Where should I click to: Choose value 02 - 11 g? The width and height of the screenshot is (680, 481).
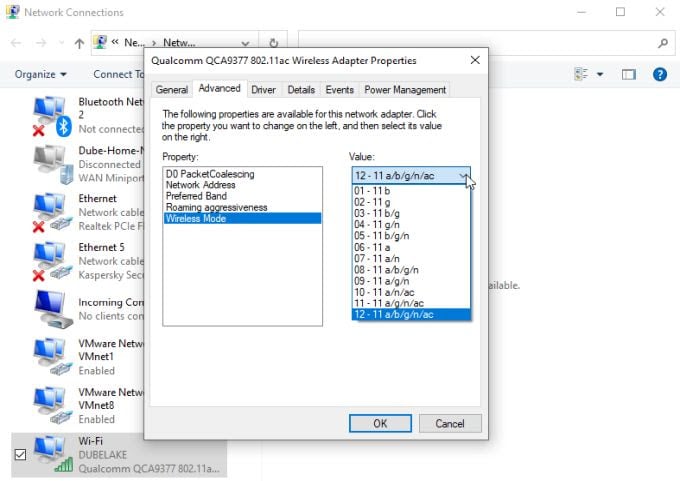[411, 202]
